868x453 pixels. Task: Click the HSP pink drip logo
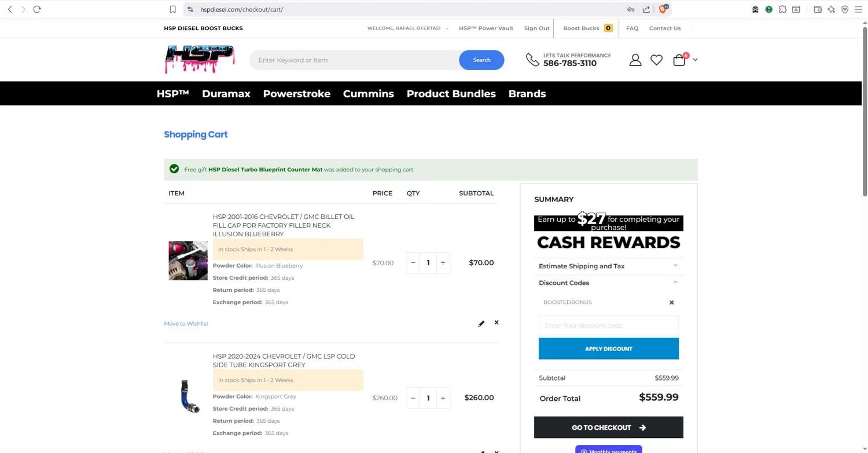pyautogui.click(x=200, y=60)
